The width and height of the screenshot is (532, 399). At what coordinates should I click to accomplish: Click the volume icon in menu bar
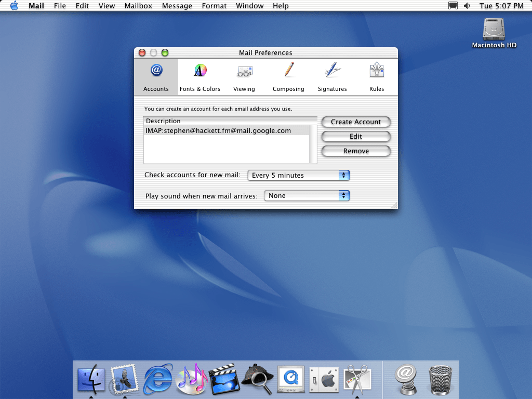(467, 6)
